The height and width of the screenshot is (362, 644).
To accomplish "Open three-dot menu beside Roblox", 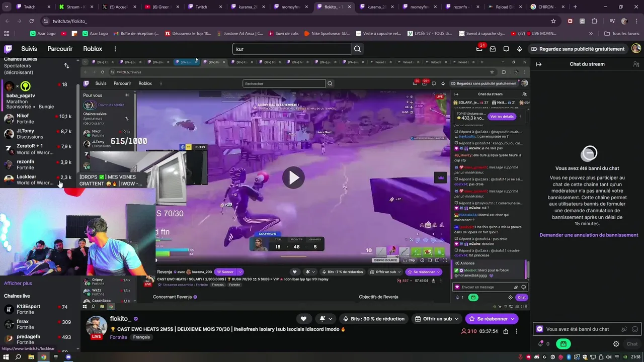I will tap(115, 49).
